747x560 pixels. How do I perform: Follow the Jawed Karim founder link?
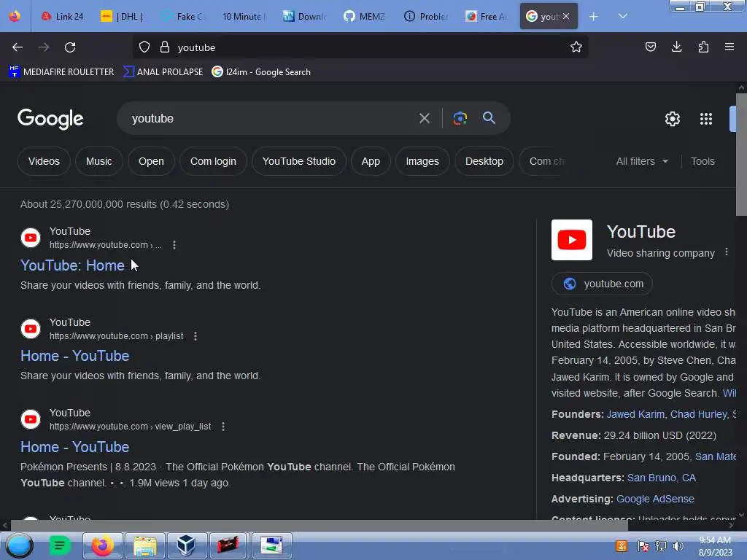635,414
